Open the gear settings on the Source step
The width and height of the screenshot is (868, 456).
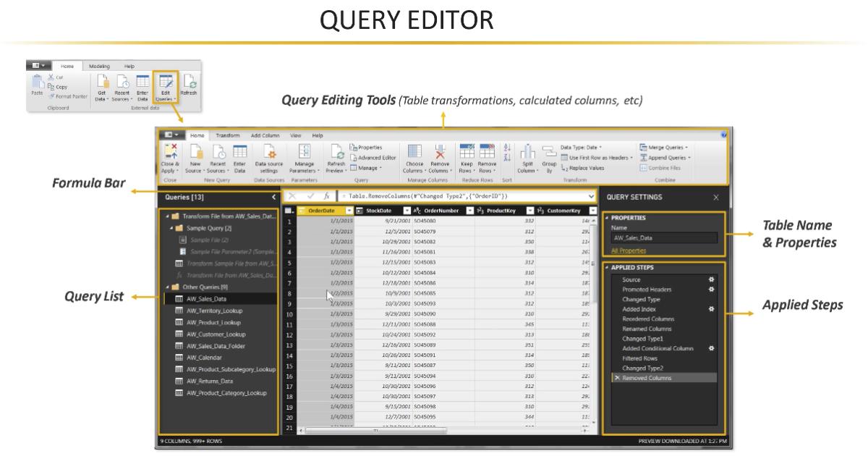pyautogui.click(x=712, y=279)
